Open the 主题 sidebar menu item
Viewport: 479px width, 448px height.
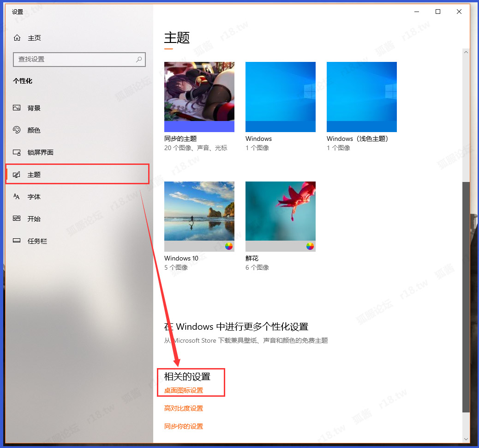click(34, 175)
